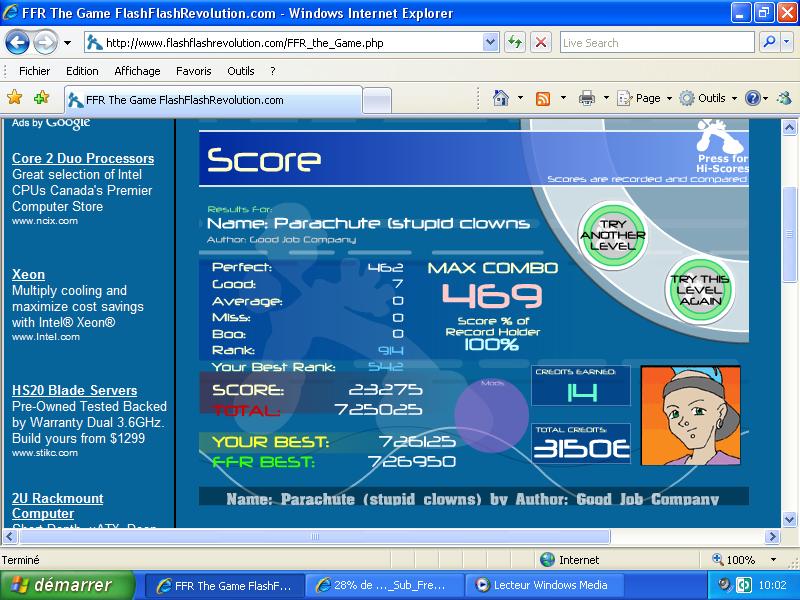
Task: Switch to Lecteur Windows Media taskbar button
Action: click(541, 585)
